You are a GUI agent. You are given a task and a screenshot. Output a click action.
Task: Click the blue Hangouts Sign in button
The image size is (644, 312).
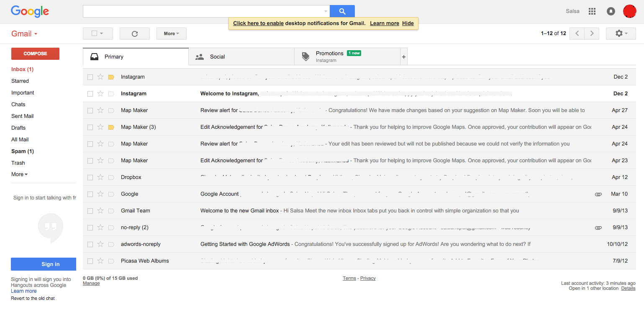tap(44, 264)
